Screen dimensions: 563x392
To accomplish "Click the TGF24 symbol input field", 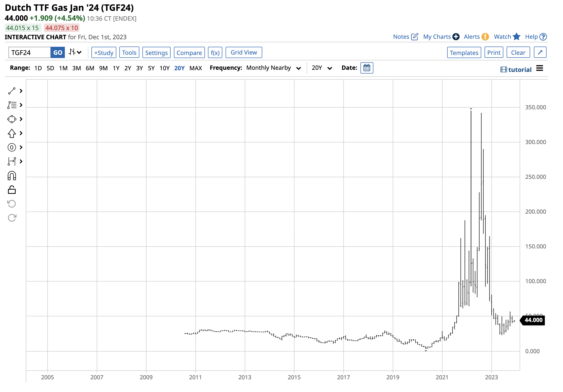I will [x=29, y=52].
